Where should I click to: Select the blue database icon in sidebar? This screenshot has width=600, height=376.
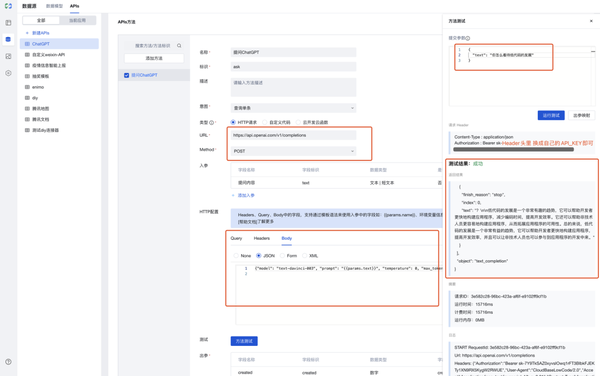coord(8,39)
